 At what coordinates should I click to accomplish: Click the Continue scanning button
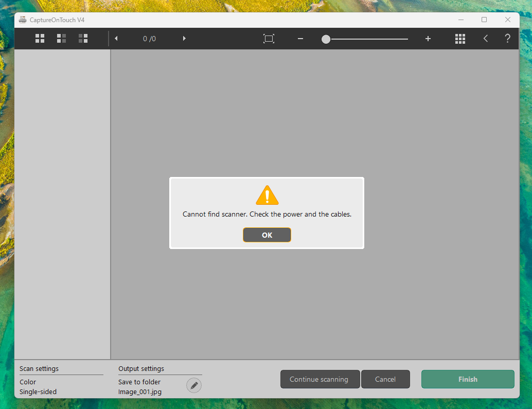pos(319,379)
